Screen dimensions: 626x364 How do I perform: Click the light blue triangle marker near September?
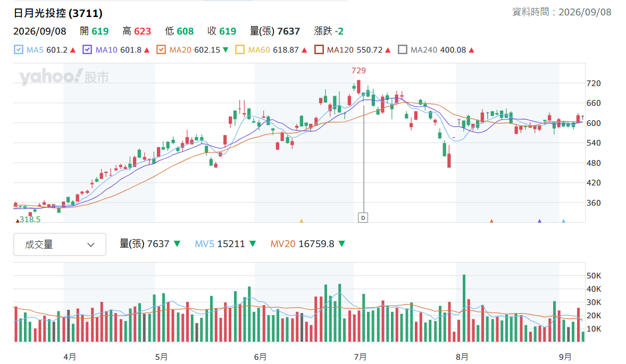tap(563, 221)
